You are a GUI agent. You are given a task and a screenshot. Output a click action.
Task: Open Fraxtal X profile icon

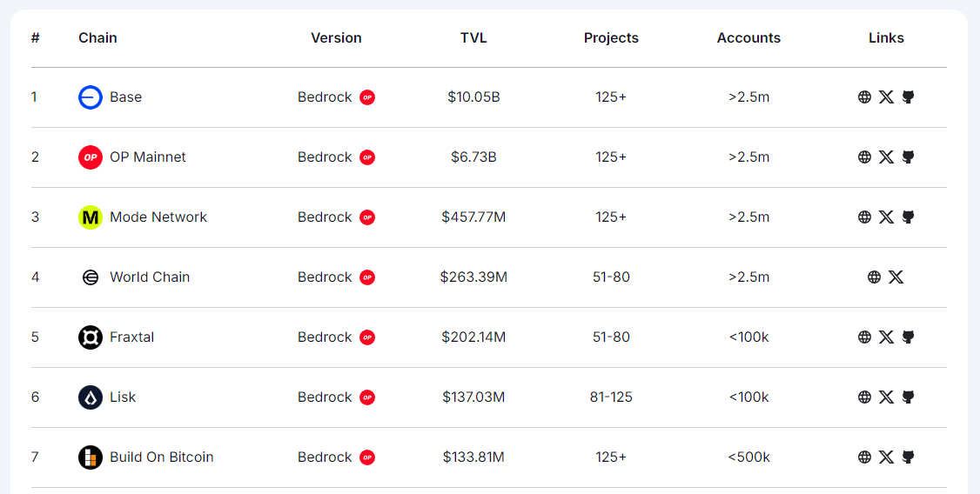click(x=886, y=337)
